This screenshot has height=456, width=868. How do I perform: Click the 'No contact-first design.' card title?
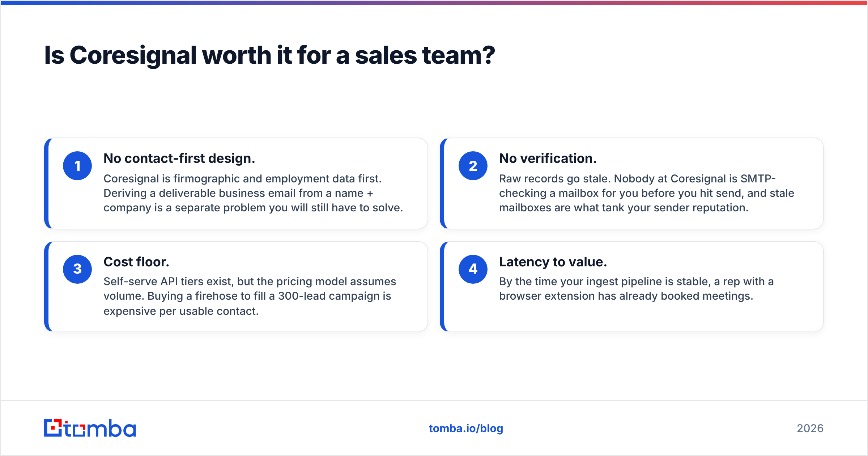tap(179, 159)
